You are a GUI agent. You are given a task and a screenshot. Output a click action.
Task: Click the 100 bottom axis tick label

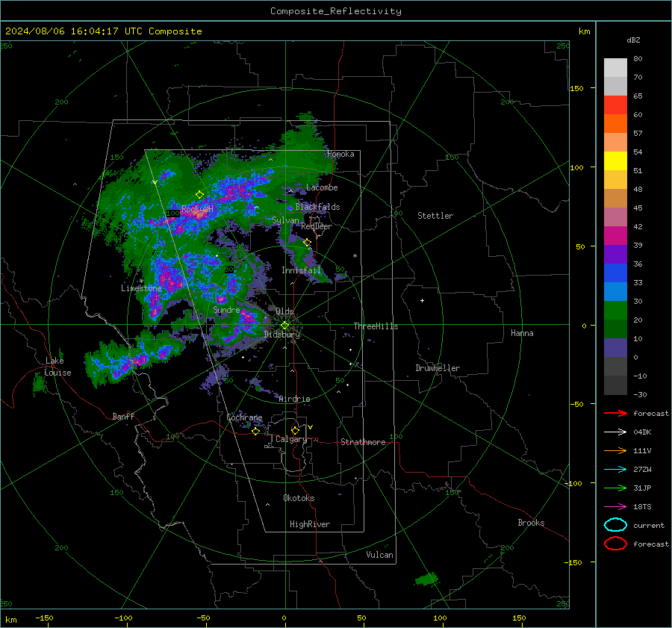[x=440, y=618]
